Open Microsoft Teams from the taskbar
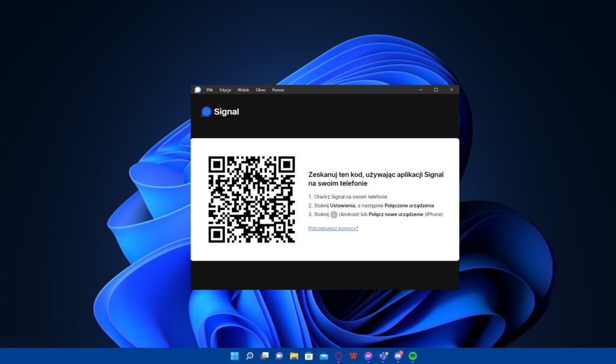The width and height of the screenshot is (616, 364). pos(383,356)
